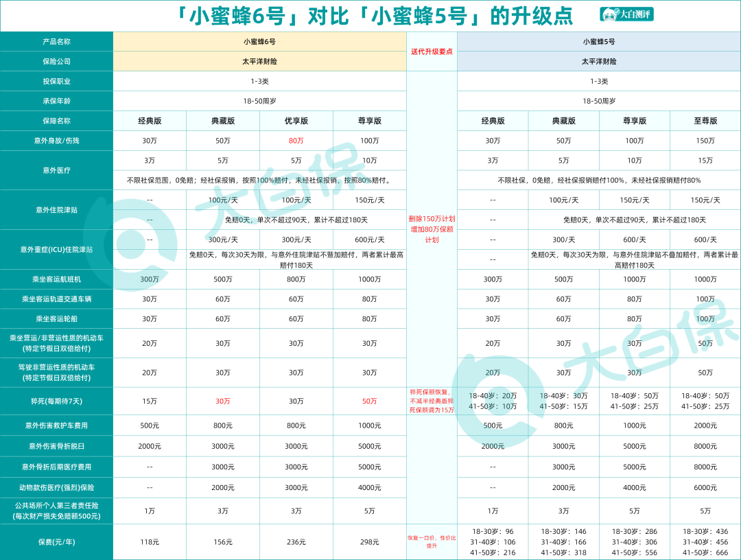Click the 大白测评 logo badge in the title bar
This screenshot has width=741, height=560.
[x=626, y=15]
